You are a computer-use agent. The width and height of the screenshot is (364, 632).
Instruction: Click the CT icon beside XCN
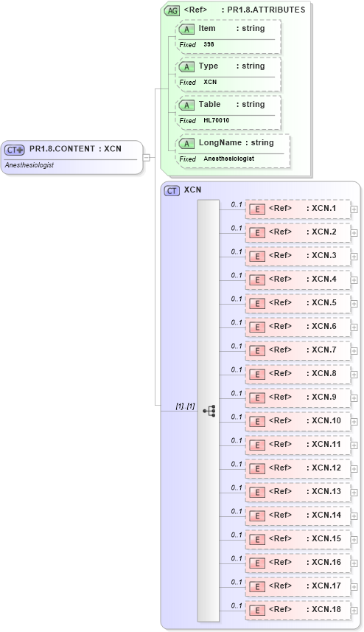click(x=172, y=191)
